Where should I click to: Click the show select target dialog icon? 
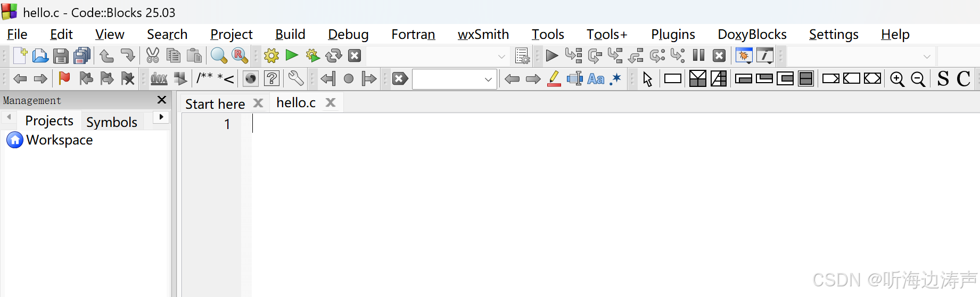522,55
